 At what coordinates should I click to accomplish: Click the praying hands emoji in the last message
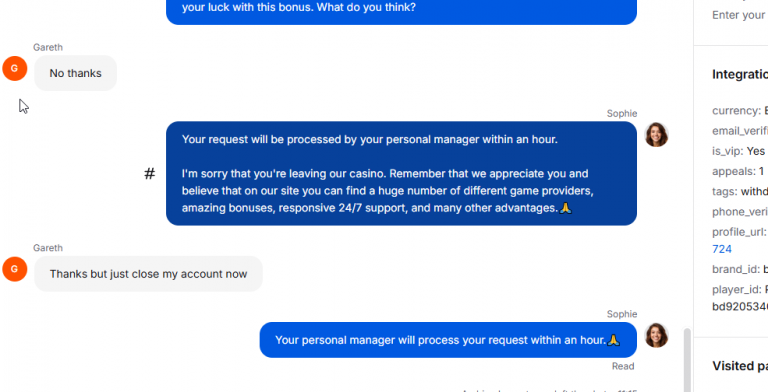click(x=614, y=340)
